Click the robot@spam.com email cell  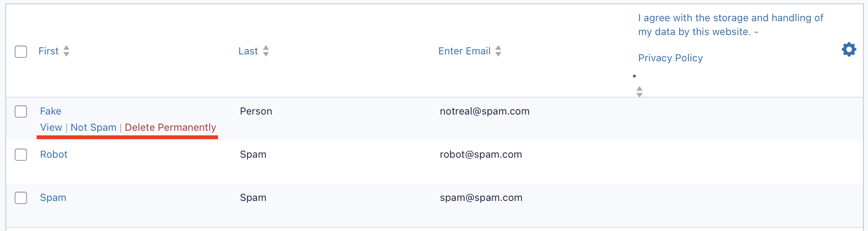[x=481, y=154]
